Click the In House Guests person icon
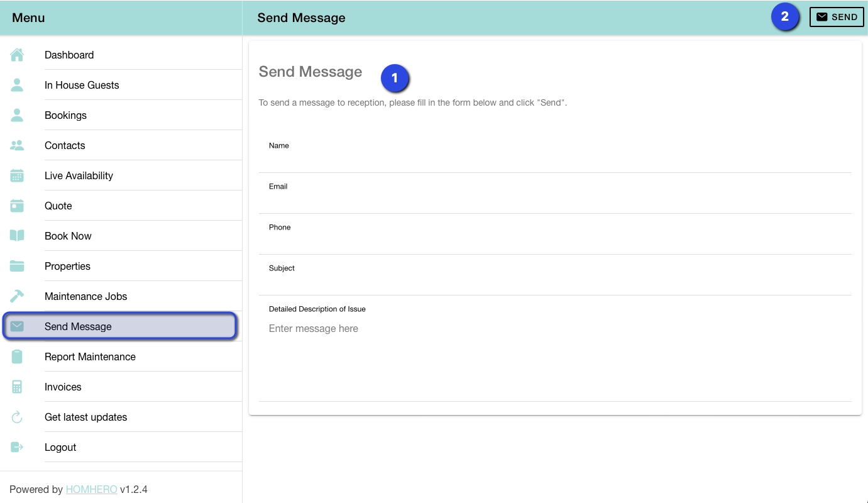The image size is (868, 503). (x=17, y=85)
